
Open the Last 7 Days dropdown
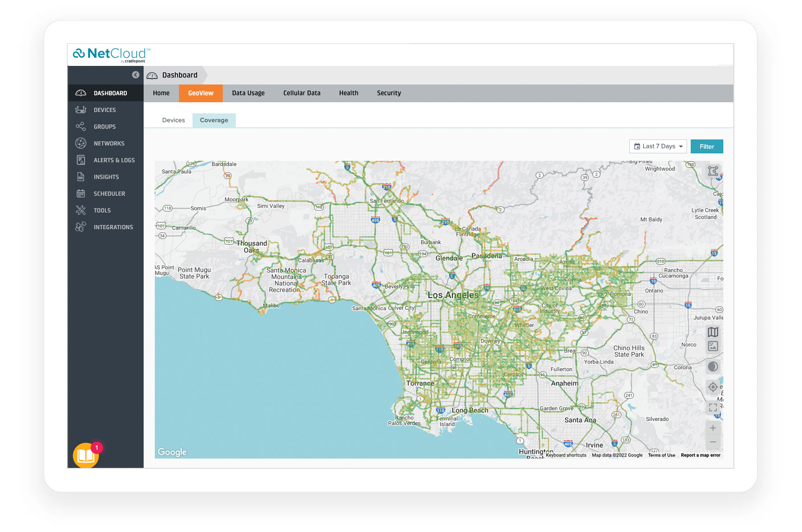658,146
